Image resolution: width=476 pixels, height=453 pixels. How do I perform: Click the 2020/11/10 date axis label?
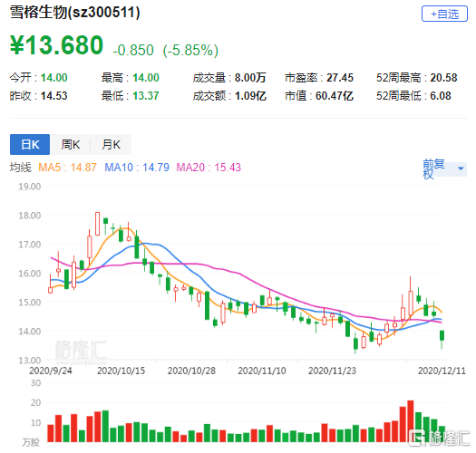(x=262, y=371)
